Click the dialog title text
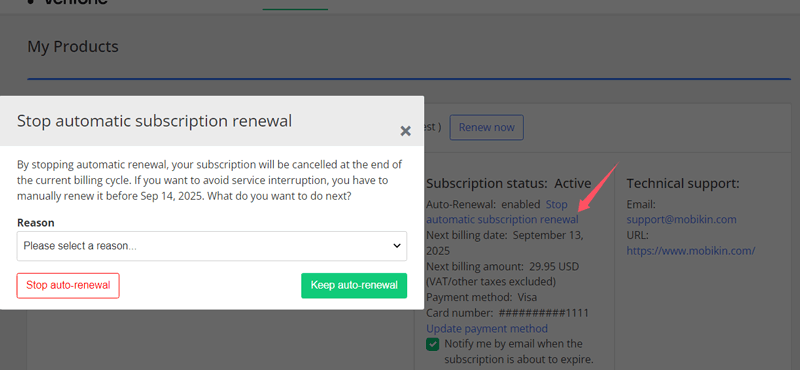Screen dimensions: 800x370 [x=155, y=121]
